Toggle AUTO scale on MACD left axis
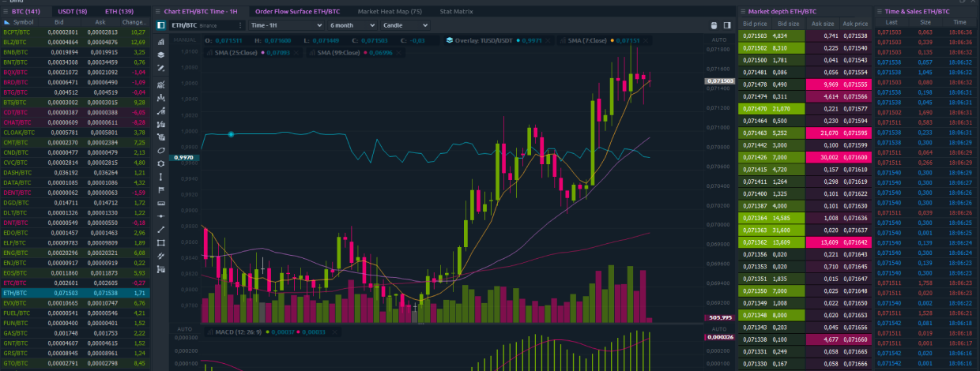Screen dimensions: 980x371 [x=184, y=329]
